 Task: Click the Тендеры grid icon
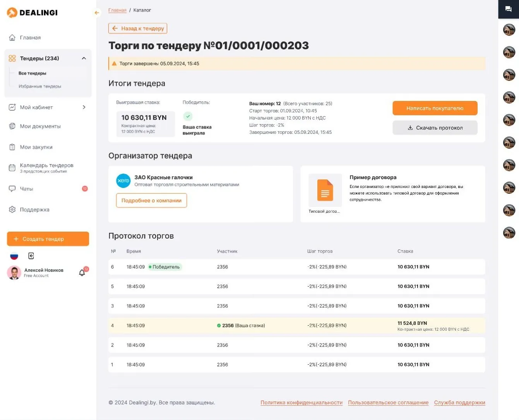[12, 58]
